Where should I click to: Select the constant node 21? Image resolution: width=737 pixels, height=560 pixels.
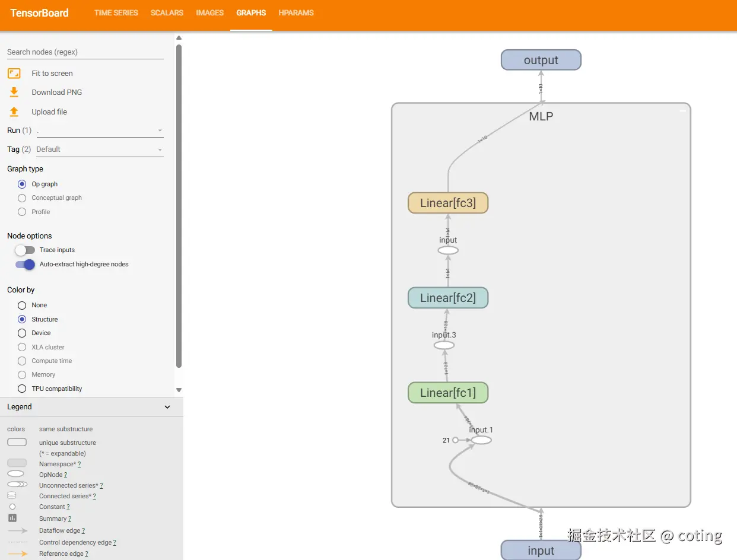click(x=456, y=440)
